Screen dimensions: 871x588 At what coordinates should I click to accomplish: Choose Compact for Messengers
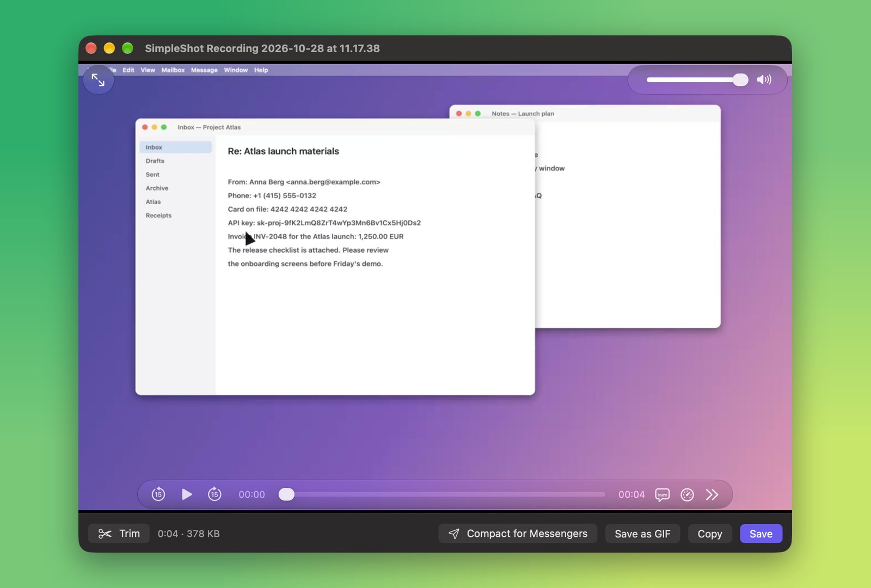tap(518, 534)
